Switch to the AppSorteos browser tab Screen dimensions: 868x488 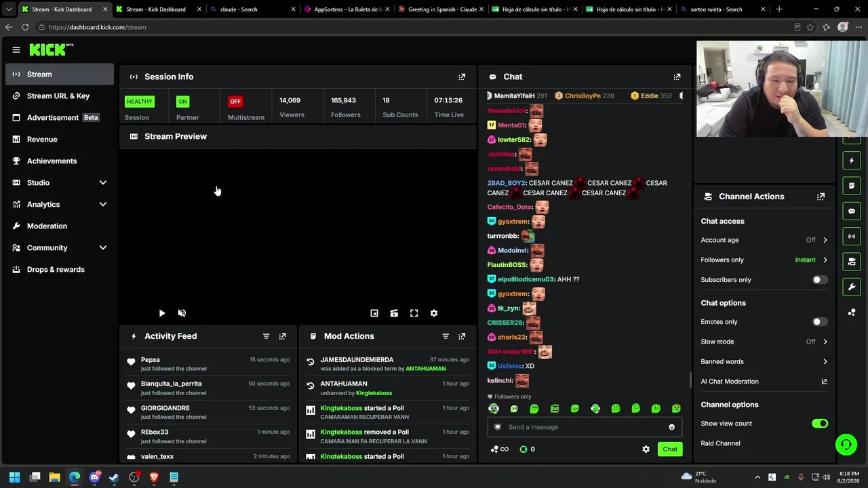(346, 9)
